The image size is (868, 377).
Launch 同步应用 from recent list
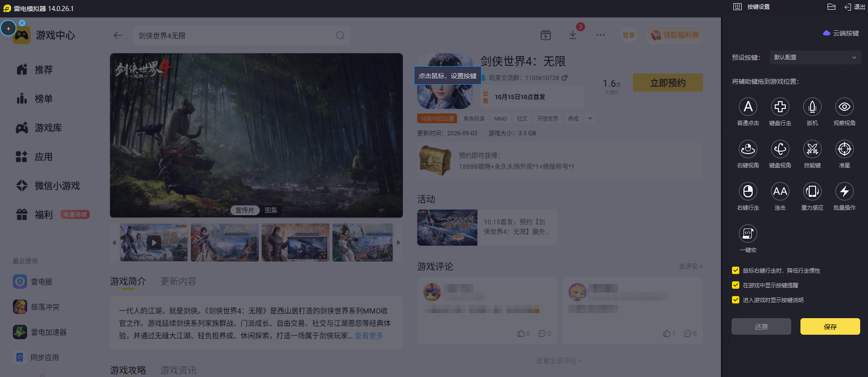point(36,357)
